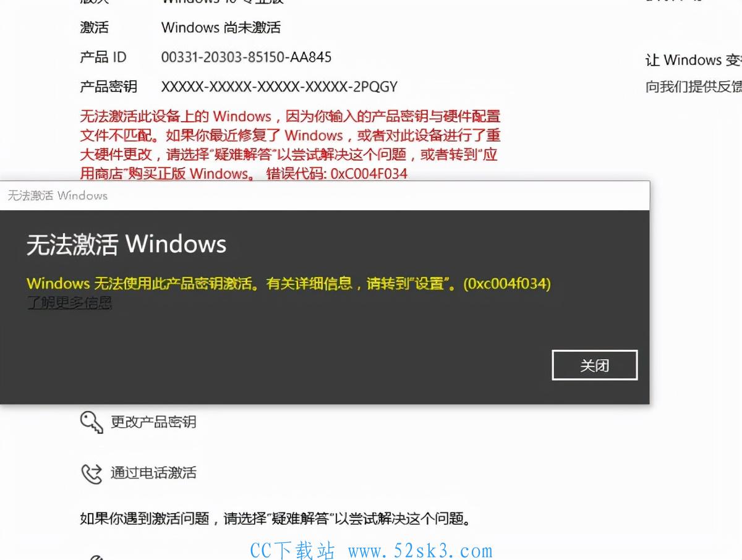Image resolution: width=742 pixels, height=560 pixels.
Task: Close the dialog with the 关闭 button
Action: [595, 365]
